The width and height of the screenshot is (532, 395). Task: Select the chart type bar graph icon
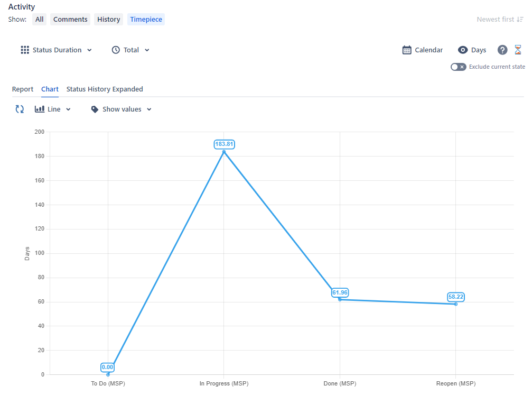(39, 109)
